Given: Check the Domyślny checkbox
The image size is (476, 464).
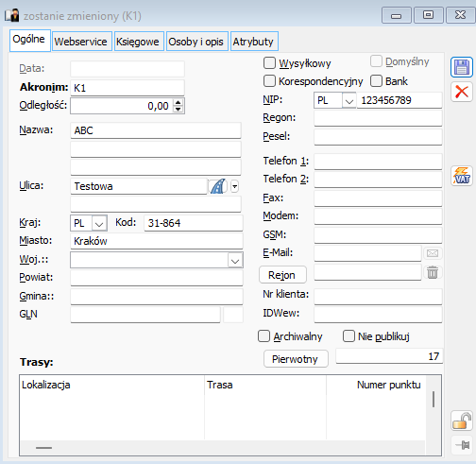Looking at the screenshot, I should (376, 61).
